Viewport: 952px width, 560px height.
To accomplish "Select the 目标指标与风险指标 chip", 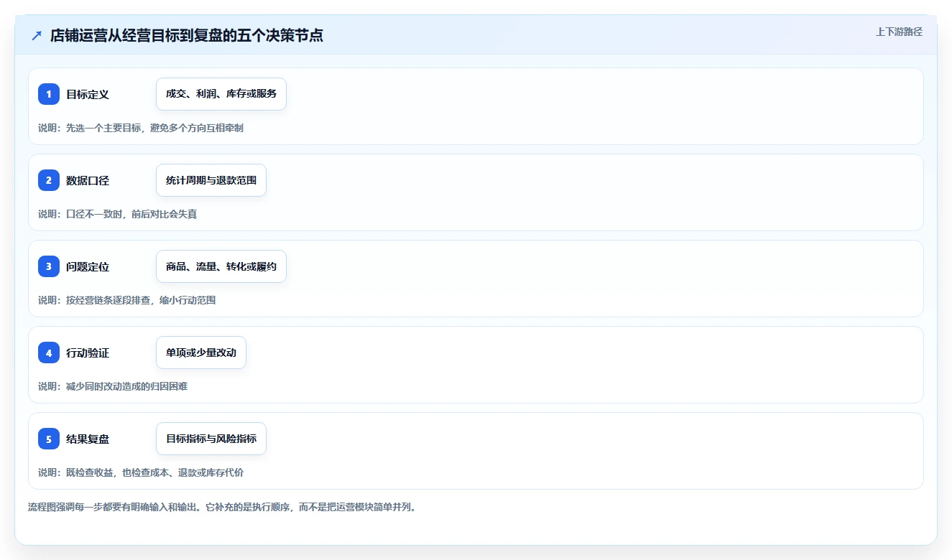I will pyautogui.click(x=211, y=439).
